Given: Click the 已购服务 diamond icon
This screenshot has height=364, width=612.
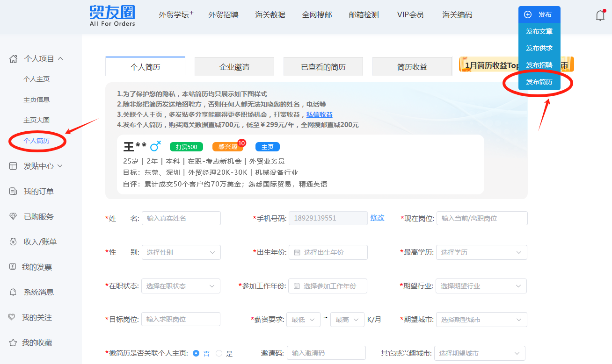Looking at the screenshot, I should coord(14,216).
